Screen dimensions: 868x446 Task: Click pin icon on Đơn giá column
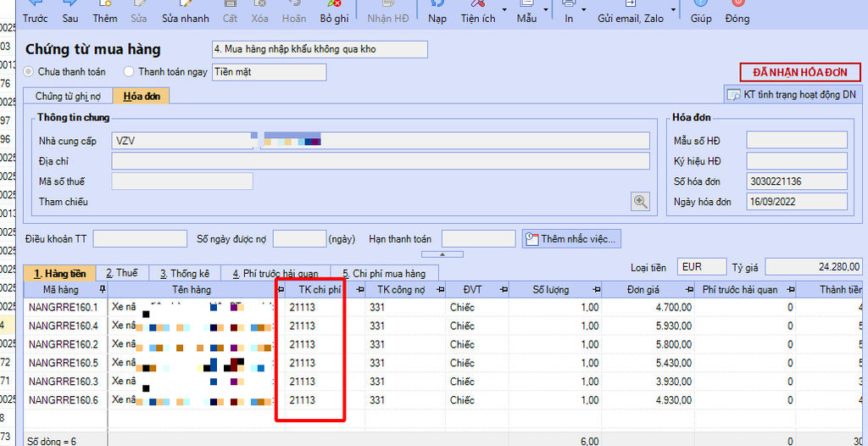coord(689,289)
